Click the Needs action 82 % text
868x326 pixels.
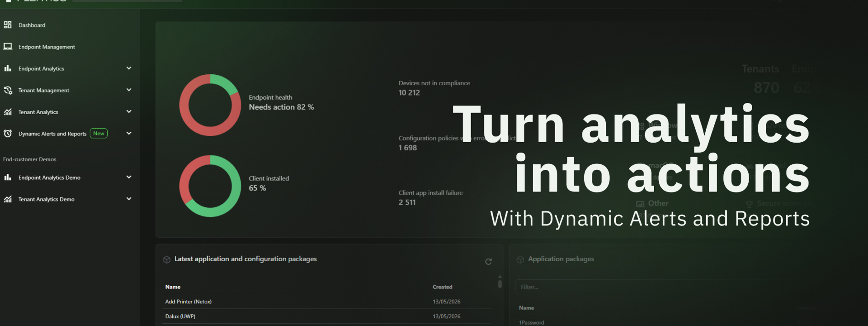pos(281,107)
